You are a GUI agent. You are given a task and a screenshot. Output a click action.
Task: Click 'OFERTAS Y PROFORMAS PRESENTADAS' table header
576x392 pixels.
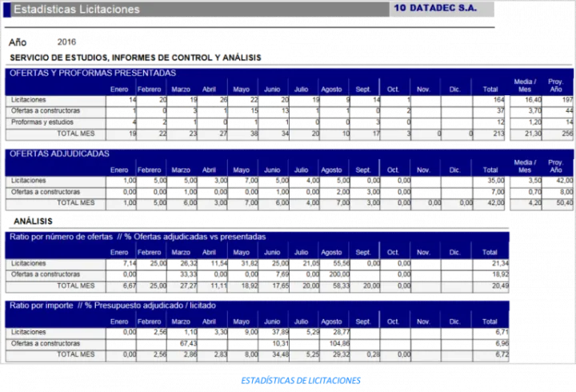pyautogui.click(x=93, y=73)
